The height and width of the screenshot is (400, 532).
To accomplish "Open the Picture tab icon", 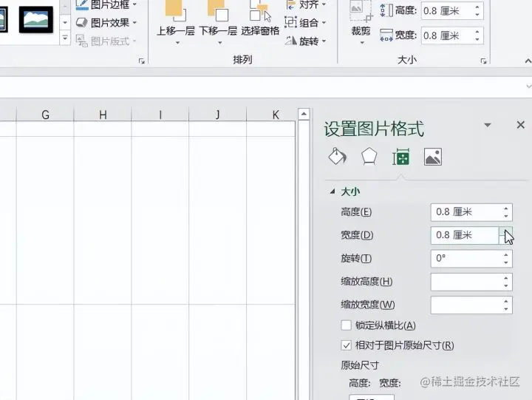I will (x=433, y=157).
